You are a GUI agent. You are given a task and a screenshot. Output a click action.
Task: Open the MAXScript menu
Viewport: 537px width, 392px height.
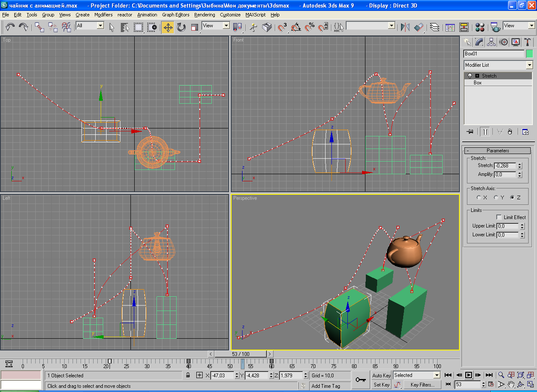pyautogui.click(x=255, y=15)
